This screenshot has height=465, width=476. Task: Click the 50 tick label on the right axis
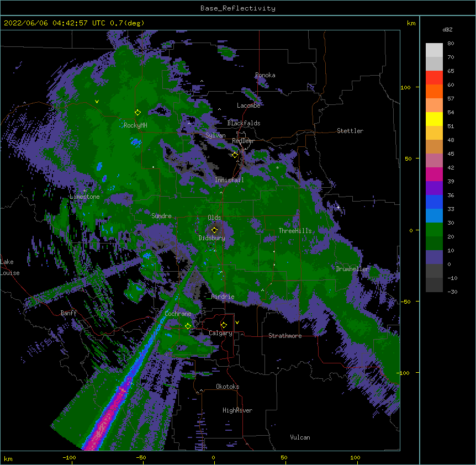(408, 158)
